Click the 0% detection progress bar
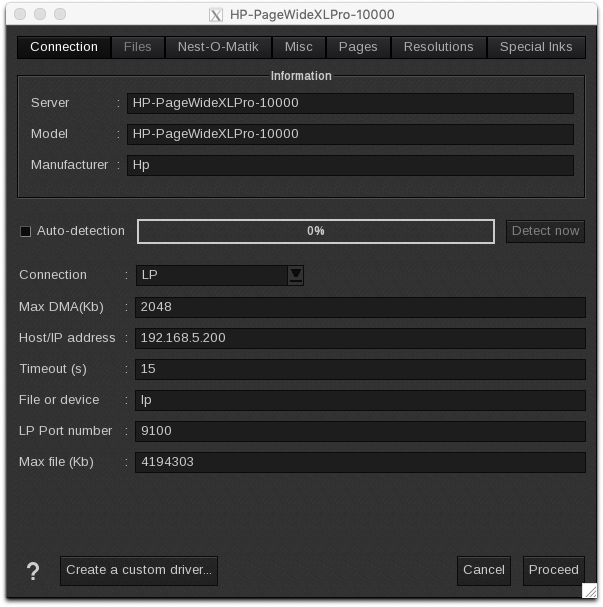Image resolution: width=603 pixels, height=607 pixels. point(316,231)
